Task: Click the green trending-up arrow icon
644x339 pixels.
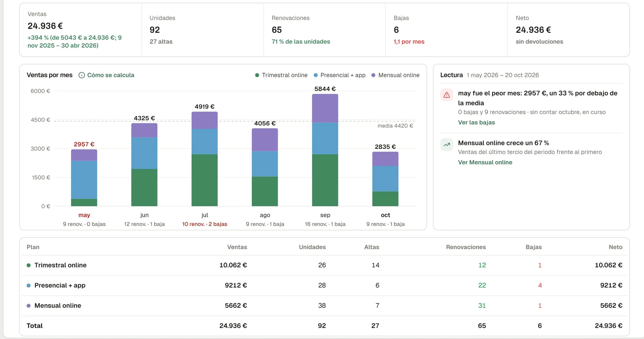Action: click(x=447, y=145)
